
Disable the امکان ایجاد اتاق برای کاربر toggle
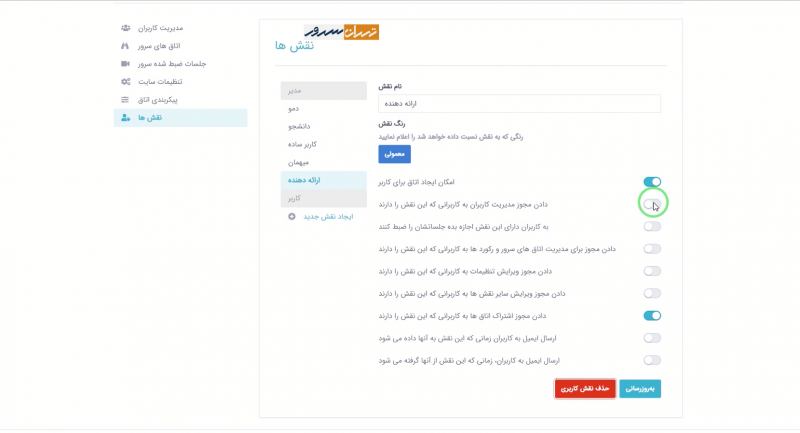click(652, 182)
